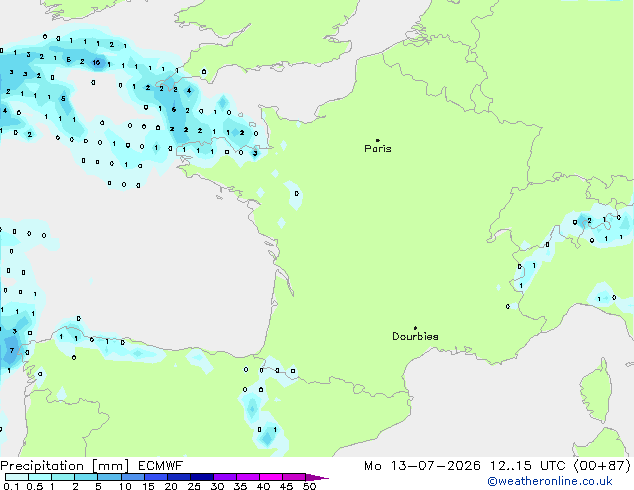Click the weatheronline.co.uk copyright link

pos(550,481)
